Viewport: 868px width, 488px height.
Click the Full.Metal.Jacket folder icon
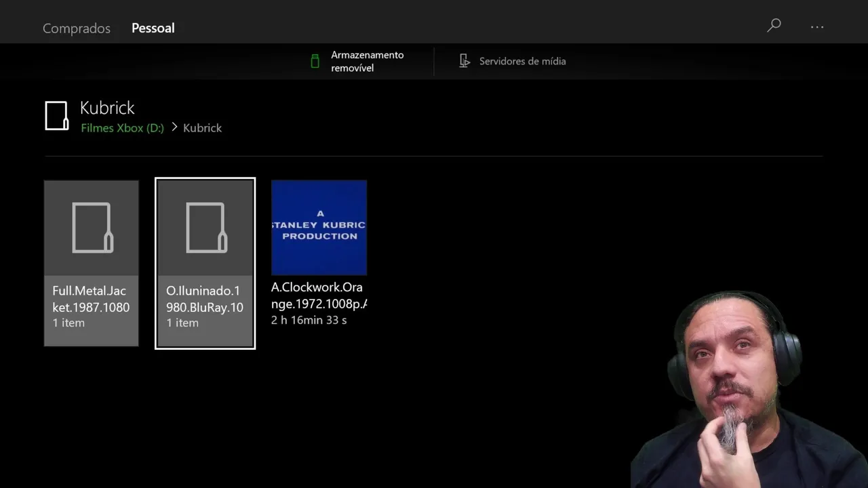tap(92, 228)
